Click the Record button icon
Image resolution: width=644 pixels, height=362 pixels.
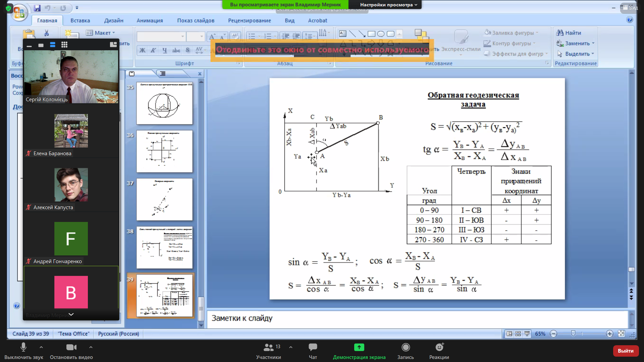[406, 347]
